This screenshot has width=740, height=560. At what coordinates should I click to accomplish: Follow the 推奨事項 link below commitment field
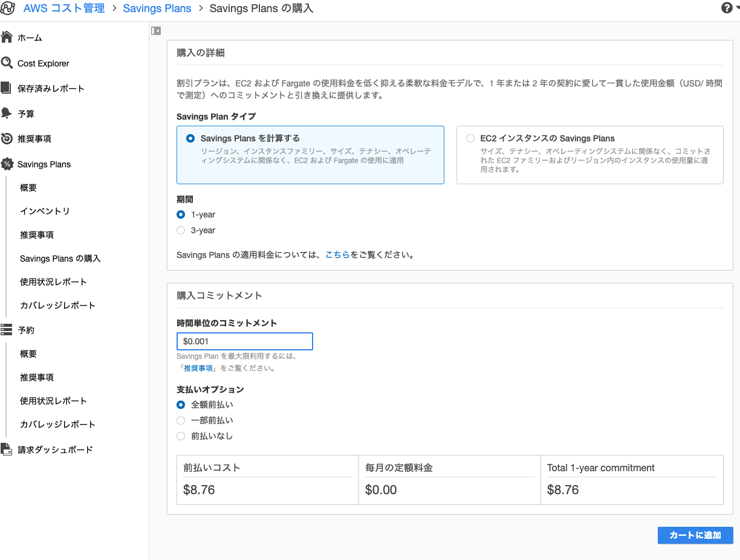(198, 368)
